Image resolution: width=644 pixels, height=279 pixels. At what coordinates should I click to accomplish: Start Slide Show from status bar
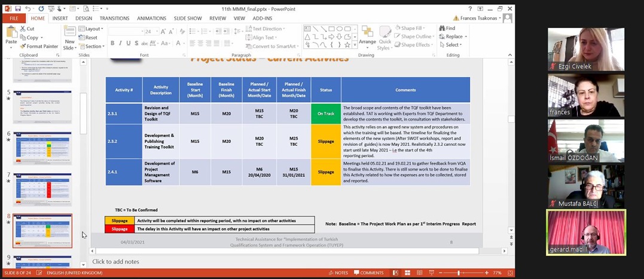pyautogui.click(x=431, y=273)
